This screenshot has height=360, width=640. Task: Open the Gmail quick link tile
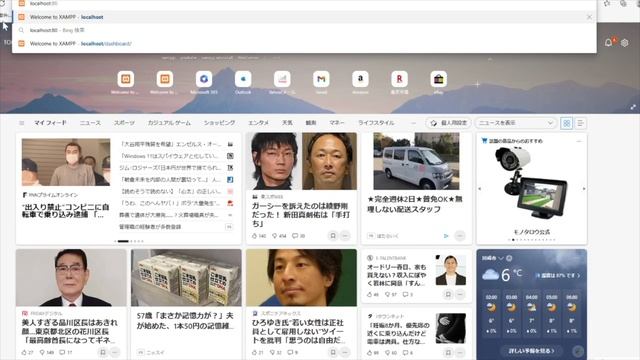pyautogui.click(x=321, y=79)
